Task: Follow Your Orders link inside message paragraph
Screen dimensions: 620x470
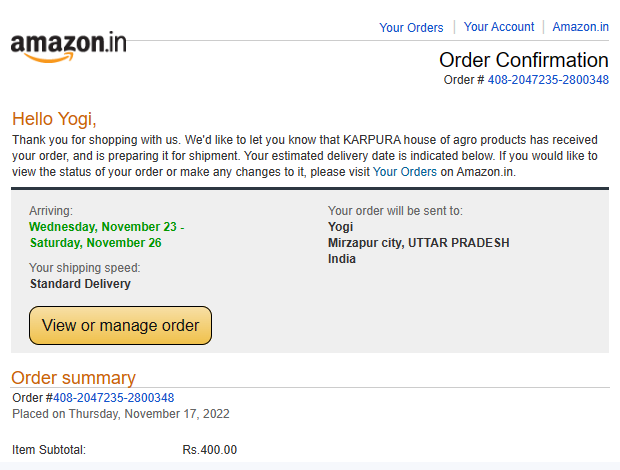Action: [x=405, y=172]
